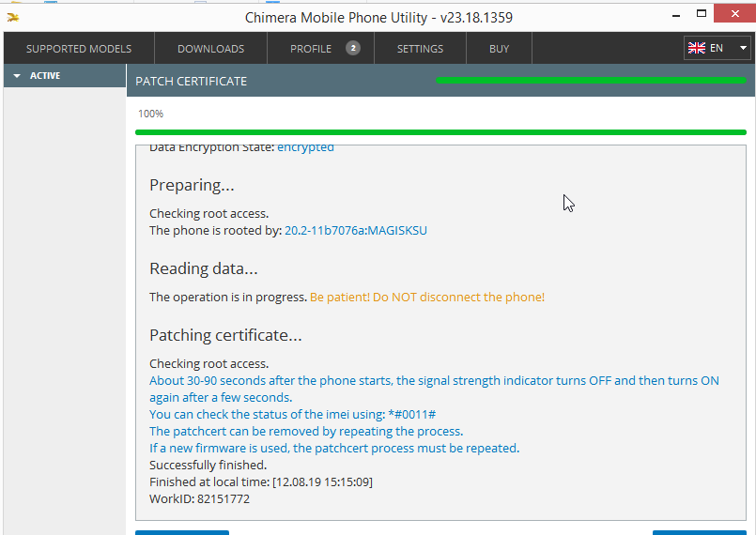Screen dimensions: 756x535
Task: Click the *#0011# imei status line
Action: click(293, 414)
